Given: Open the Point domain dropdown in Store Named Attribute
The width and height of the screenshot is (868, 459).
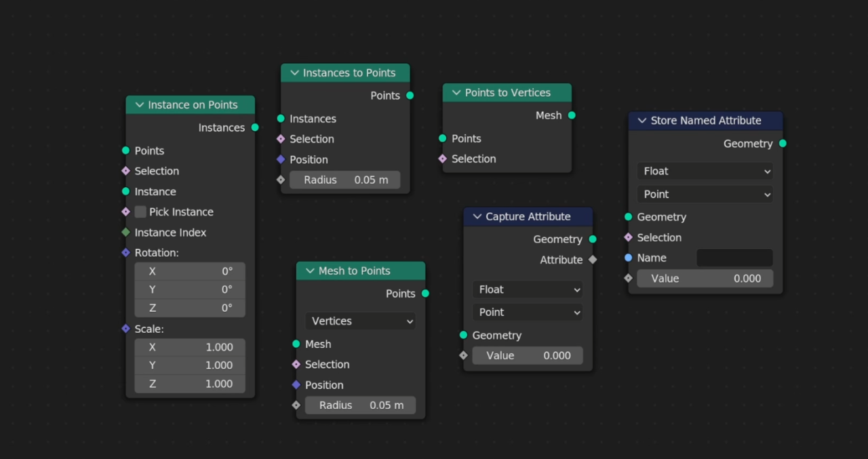Looking at the screenshot, I should point(705,195).
